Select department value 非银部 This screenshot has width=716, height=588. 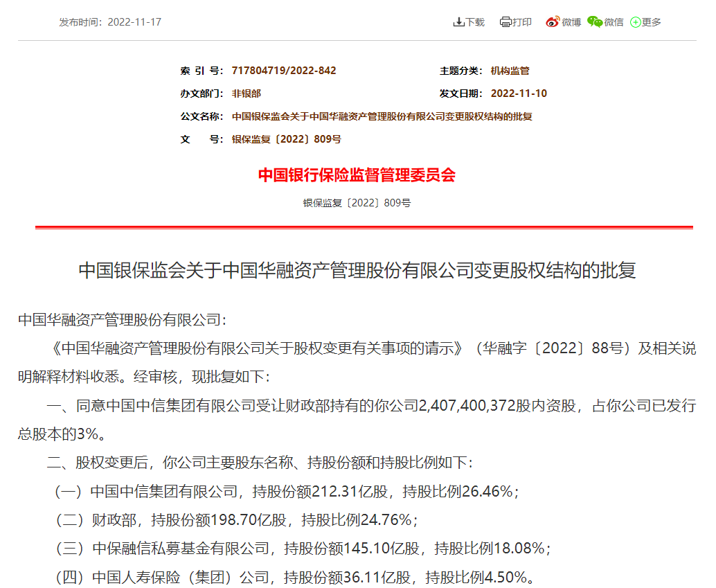(247, 93)
